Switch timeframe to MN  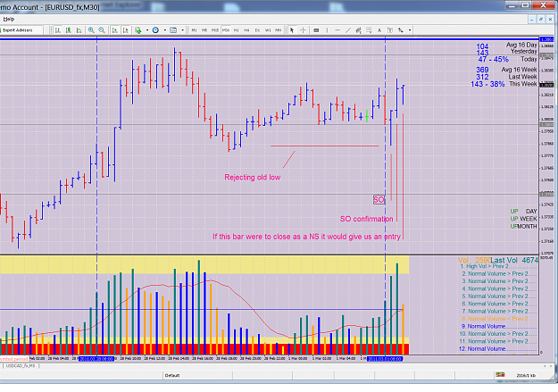279,30
